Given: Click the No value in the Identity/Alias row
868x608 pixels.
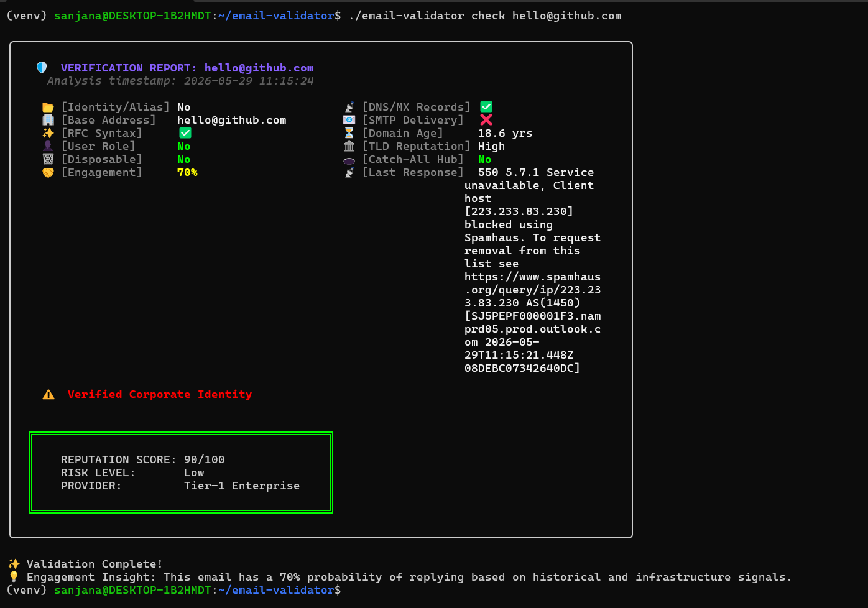Looking at the screenshot, I should click(184, 107).
